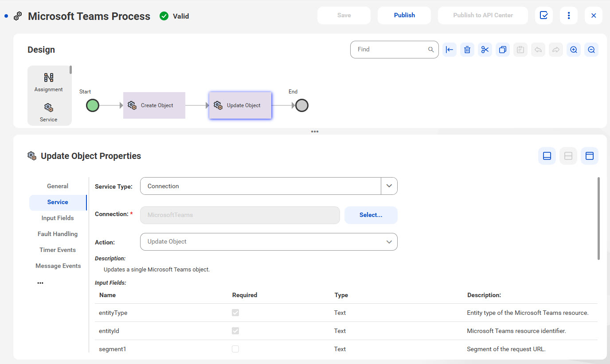610x364 pixels.
Task: Click the Publish button
Action: (x=404, y=15)
